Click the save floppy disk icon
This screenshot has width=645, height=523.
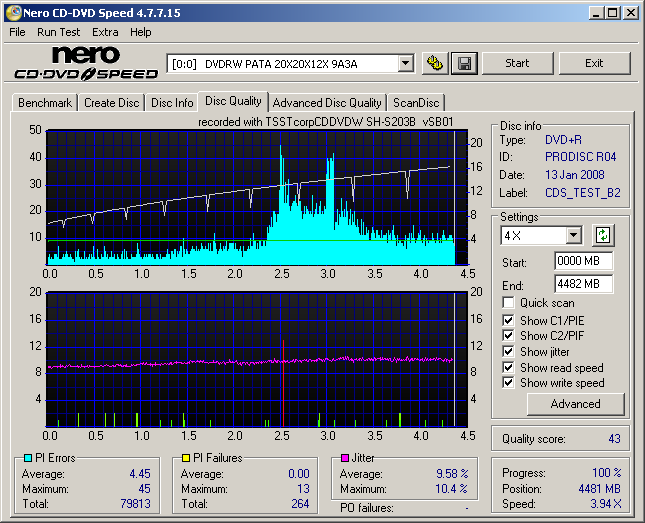coord(464,63)
